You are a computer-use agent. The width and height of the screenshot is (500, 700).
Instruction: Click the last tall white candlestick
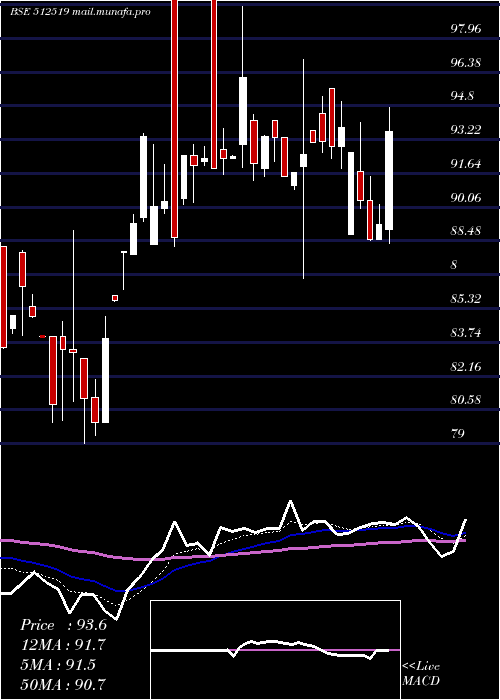[x=389, y=180]
